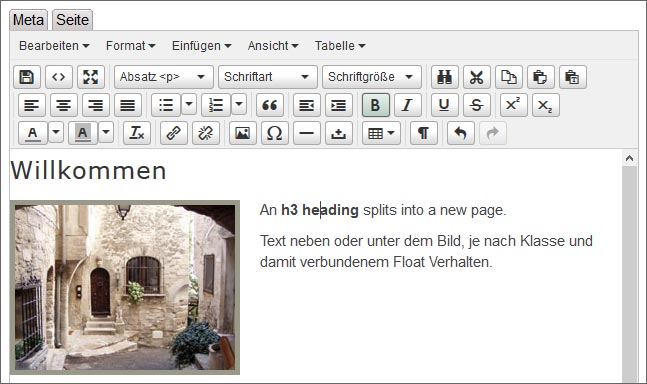Insert a numbered list
This screenshot has height=384, width=647.
click(x=216, y=105)
